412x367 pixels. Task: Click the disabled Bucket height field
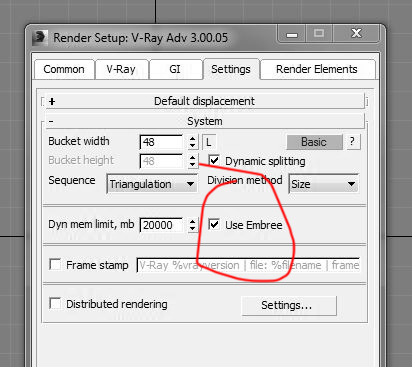[161, 161]
